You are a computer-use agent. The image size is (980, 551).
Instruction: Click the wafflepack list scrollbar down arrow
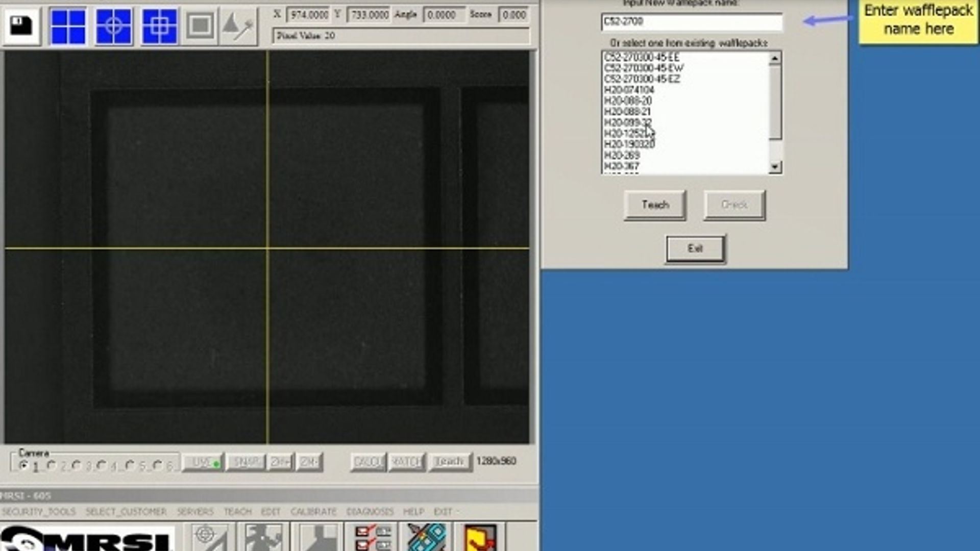point(775,167)
